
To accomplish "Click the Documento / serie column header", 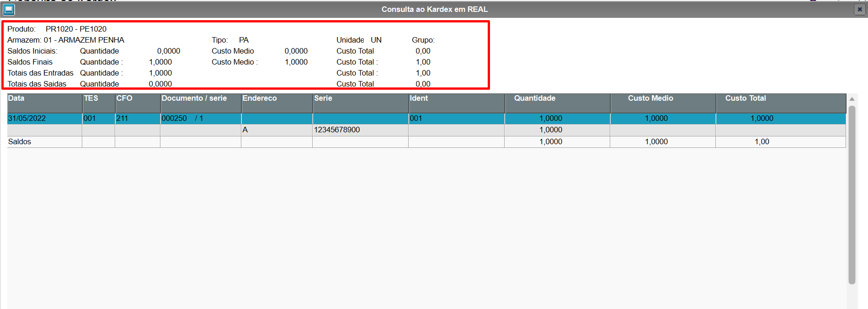I will 201,103.
